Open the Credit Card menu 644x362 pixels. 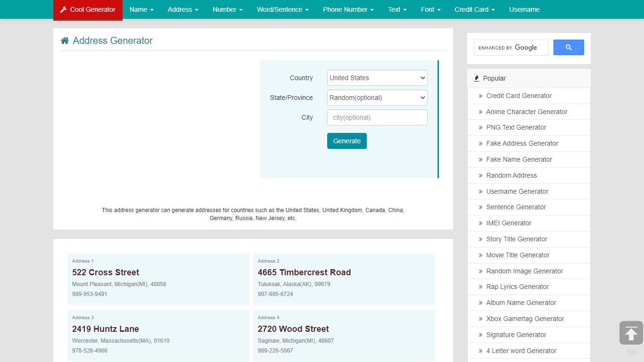click(x=475, y=9)
